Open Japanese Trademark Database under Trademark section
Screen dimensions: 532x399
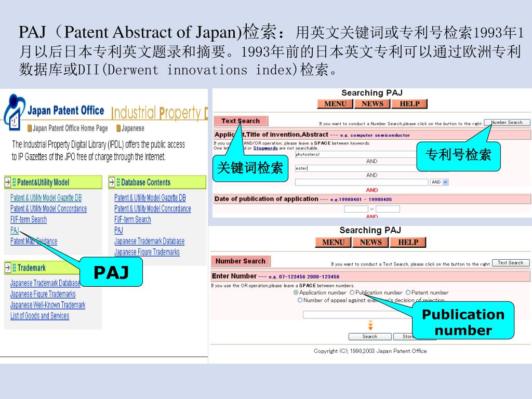[x=45, y=283]
